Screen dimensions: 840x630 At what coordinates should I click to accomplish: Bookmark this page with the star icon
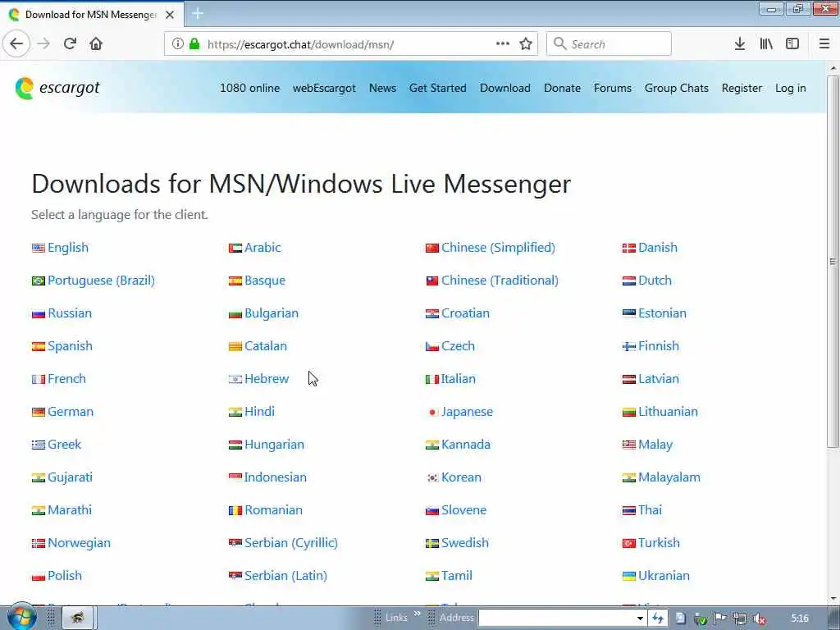click(526, 44)
